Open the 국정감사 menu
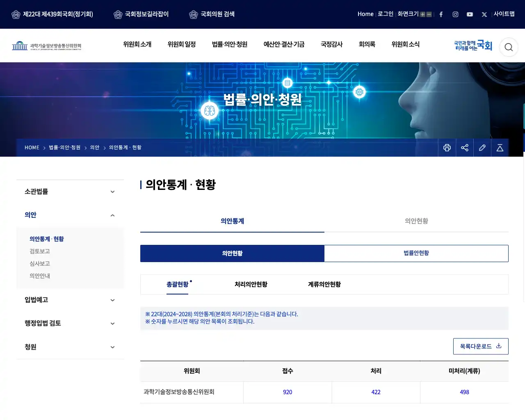 pos(332,44)
